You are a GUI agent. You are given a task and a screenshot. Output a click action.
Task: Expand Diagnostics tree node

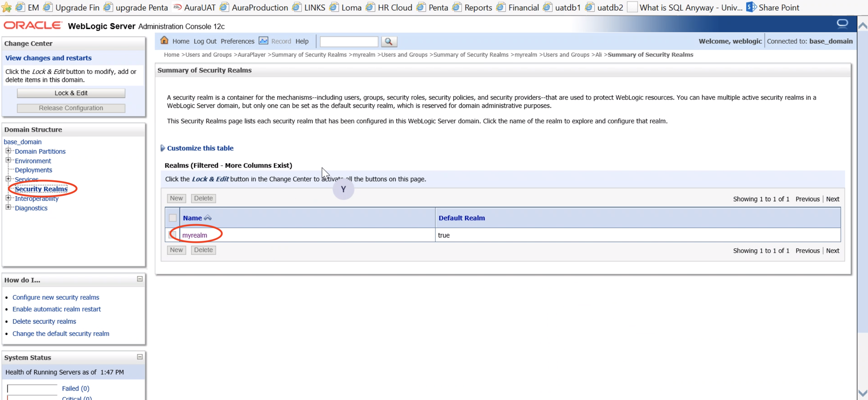8,207
